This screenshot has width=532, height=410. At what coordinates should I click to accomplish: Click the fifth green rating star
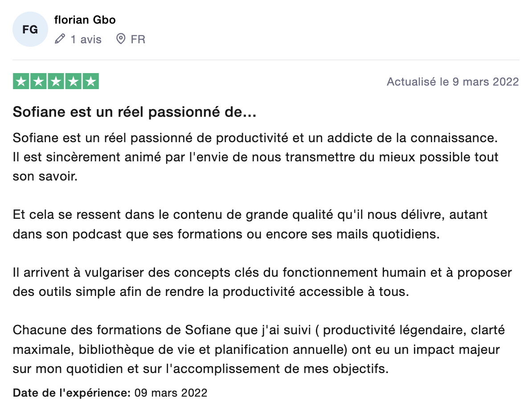tap(90, 82)
